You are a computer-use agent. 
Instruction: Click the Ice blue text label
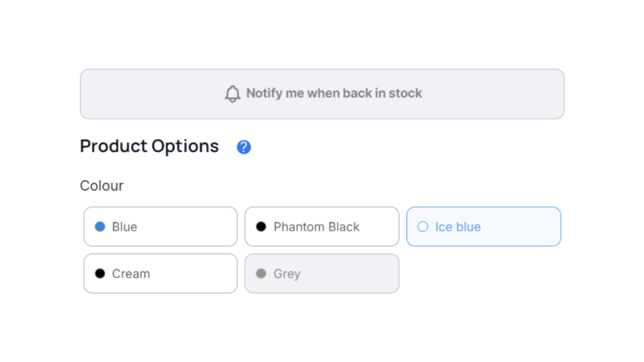coord(458,227)
